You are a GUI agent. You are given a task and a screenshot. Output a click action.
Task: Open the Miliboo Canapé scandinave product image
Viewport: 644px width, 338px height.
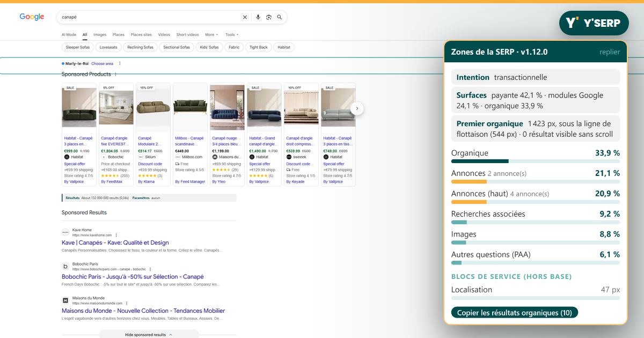coord(191,107)
